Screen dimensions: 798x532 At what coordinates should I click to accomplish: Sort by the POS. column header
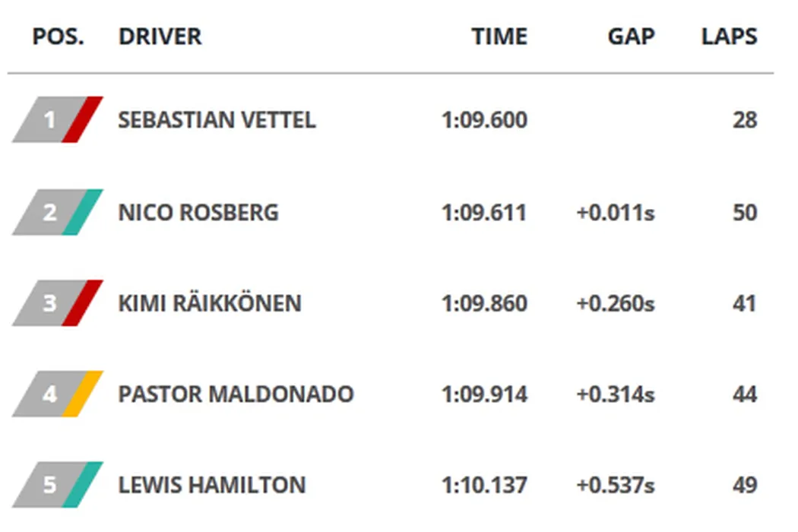click(58, 36)
